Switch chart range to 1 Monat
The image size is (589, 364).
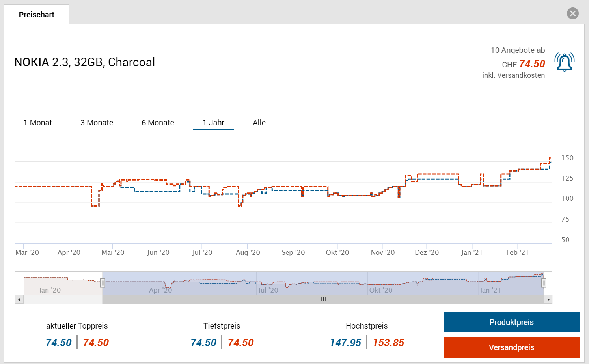(38, 123)
